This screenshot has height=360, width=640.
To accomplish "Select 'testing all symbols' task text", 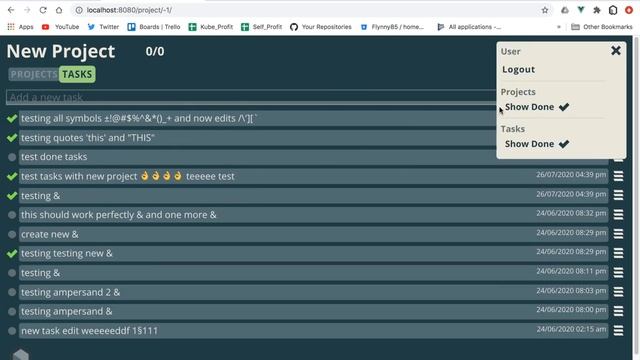I will pos(139,118).
